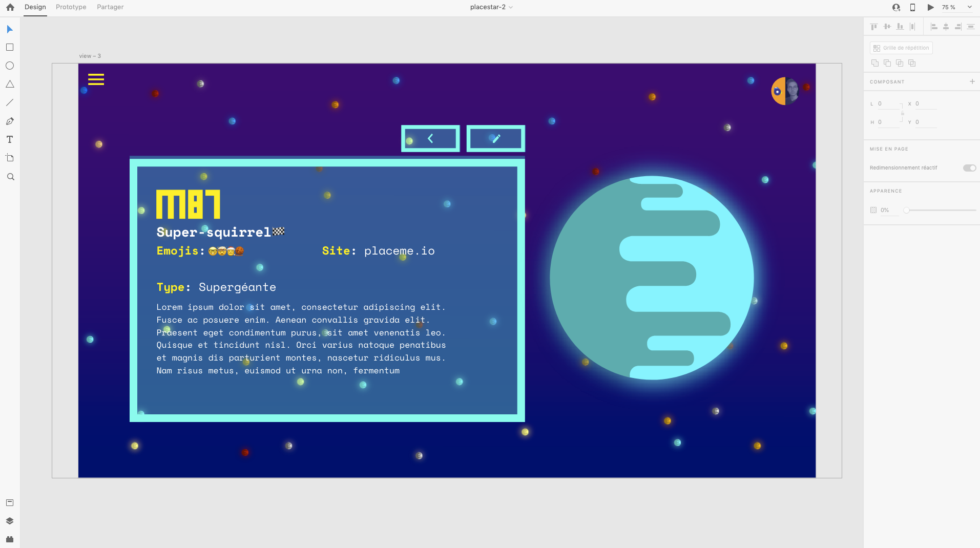Select the Zoom magnifier tool
Image resolution: width=980 pixels, height=548 pixels.
tap(10, 177)
